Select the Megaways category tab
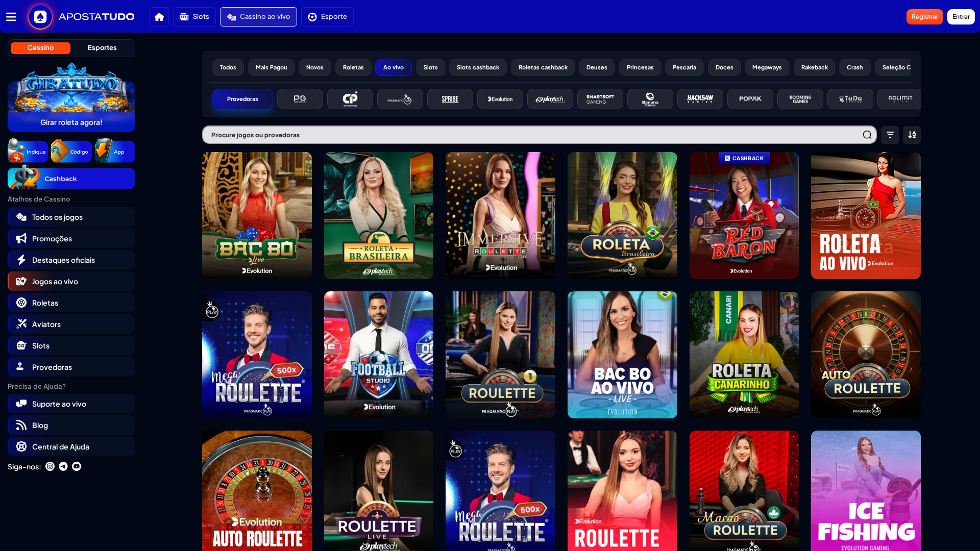Viewport: 980px width, 551px height. coord(767,67)
